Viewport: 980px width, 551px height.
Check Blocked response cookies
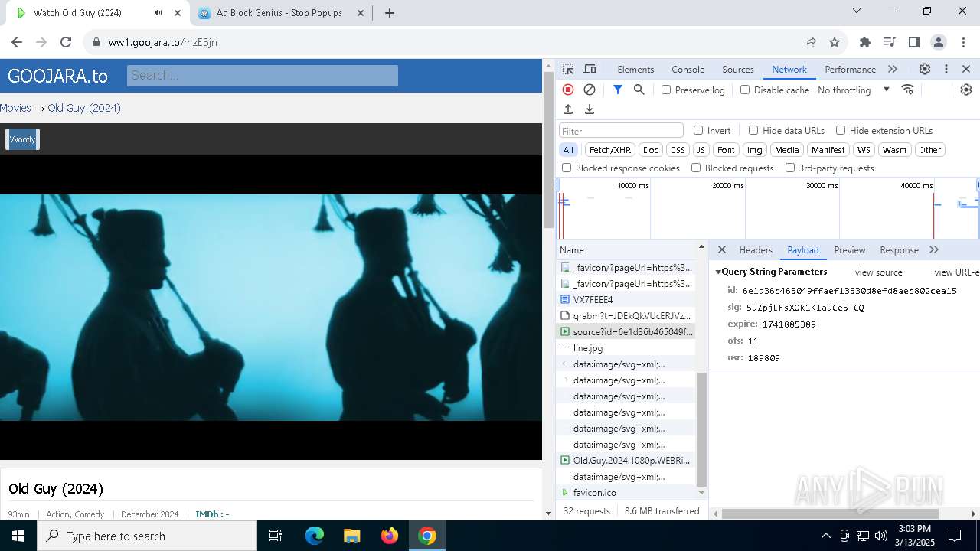pyautogui.click(x=567, y=168)
